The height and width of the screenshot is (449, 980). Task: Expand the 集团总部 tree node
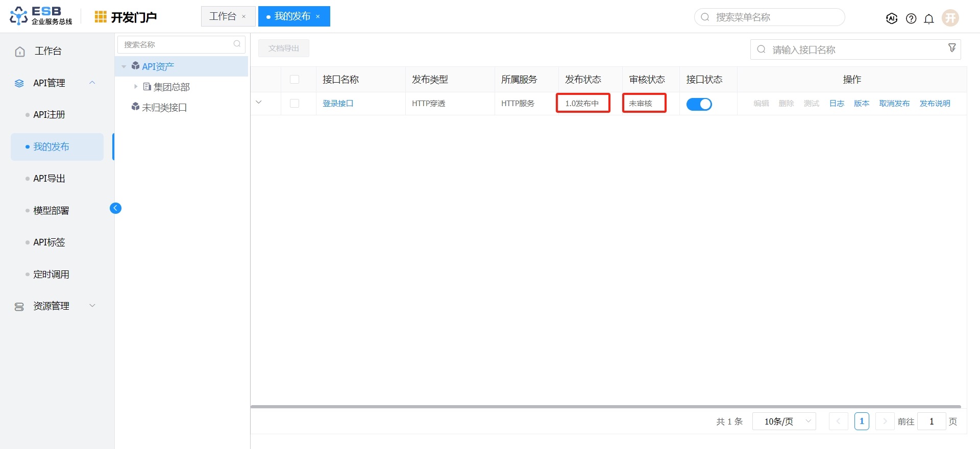tap(136, 87)
